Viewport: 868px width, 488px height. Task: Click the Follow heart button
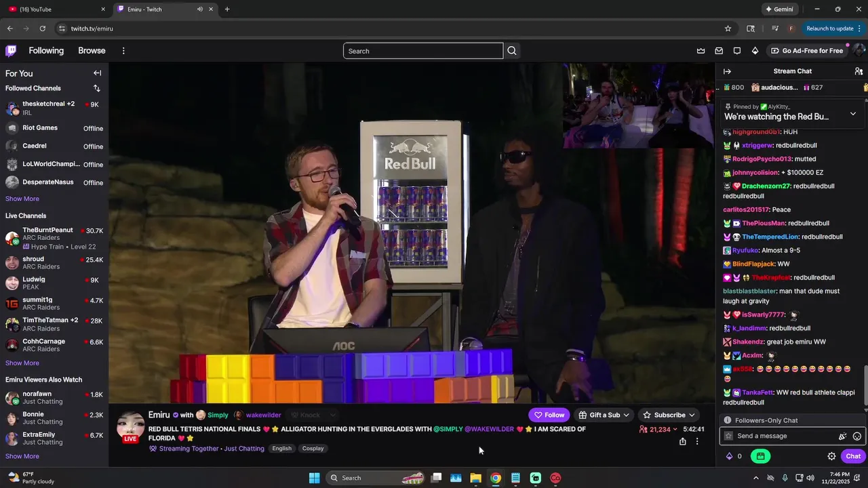[x=549, y=415]
